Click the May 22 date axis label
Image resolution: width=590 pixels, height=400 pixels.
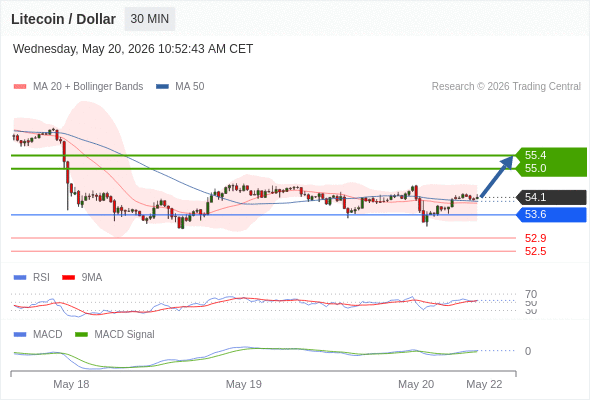484,384
